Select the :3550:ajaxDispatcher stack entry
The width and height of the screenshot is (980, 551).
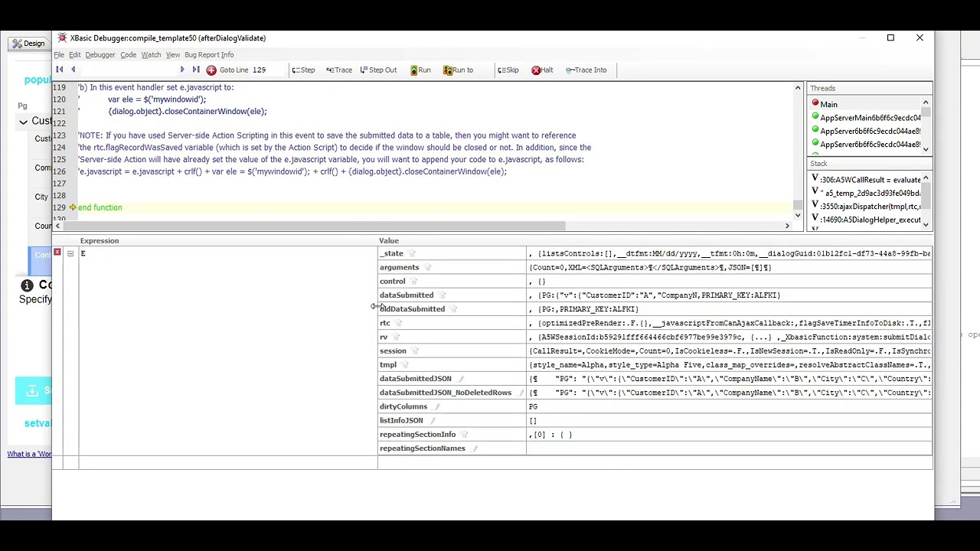pos(866,206)
